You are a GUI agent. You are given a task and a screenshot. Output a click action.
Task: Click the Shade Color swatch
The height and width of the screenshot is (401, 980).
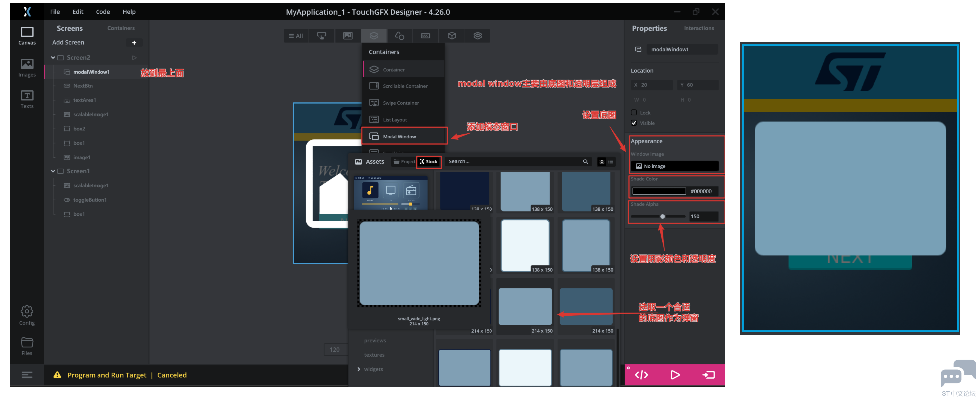pyautogui.click(x=659, y=191)
